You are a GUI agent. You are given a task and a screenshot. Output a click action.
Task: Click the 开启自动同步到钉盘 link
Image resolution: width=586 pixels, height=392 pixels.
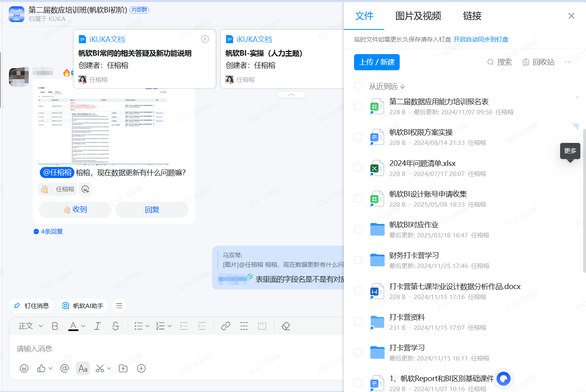481,40
